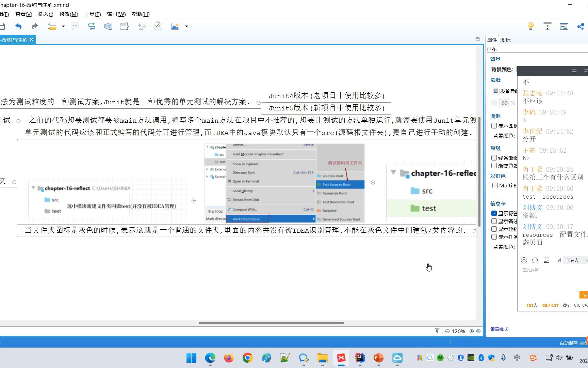Enable the 显示备注 checkbox
Viewport: 588px width, 368px height.
coord(494,221)
